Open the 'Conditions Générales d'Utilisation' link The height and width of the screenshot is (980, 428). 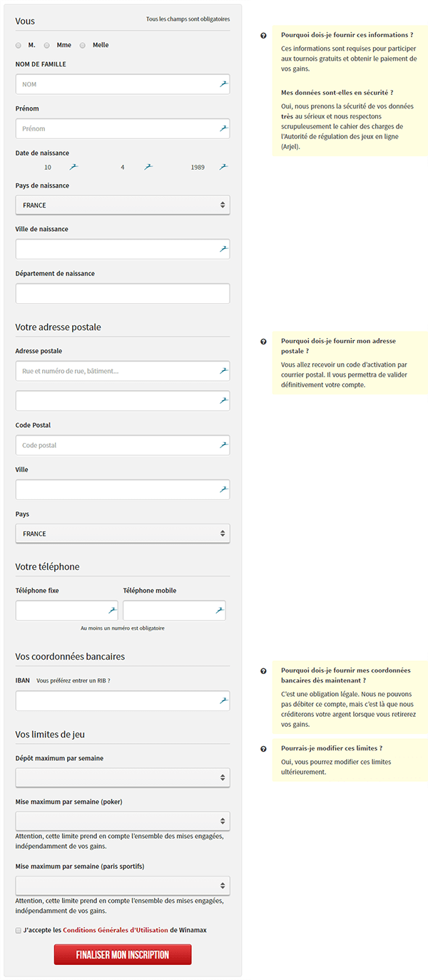tap(116, 930)
